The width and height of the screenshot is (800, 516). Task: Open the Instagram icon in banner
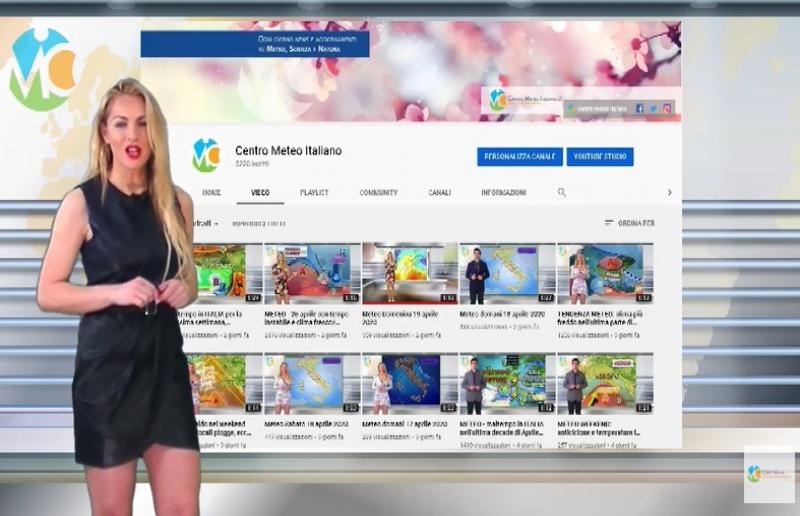(667, 108)
